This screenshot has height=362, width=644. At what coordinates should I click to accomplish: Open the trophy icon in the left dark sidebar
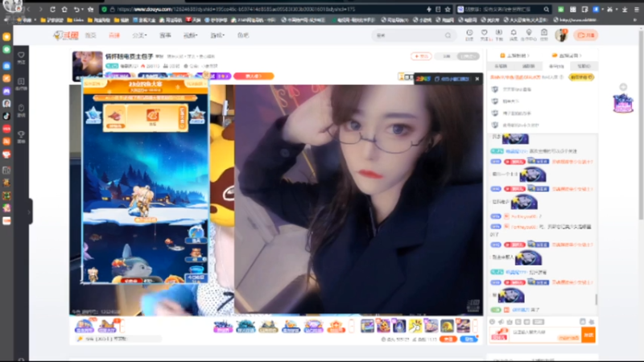[21, 137]
